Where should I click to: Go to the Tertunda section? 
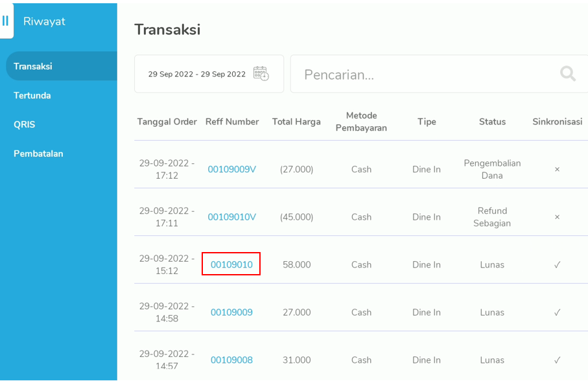coord(32,95)
